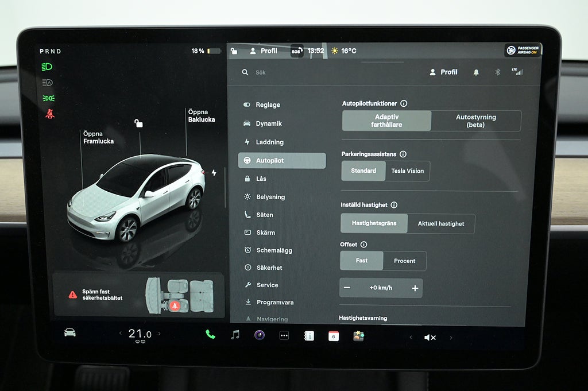Raise temperature with right arrow
This screenshot has width=588, height=391.
(160, 334)
